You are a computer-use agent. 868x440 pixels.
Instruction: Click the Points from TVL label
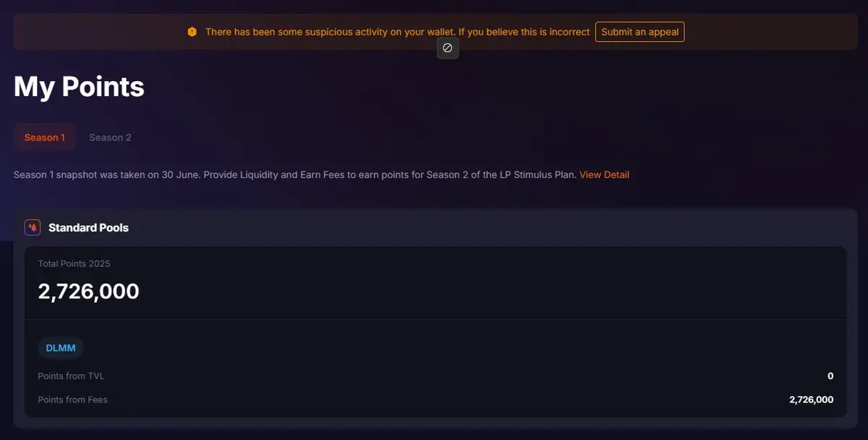71,376
